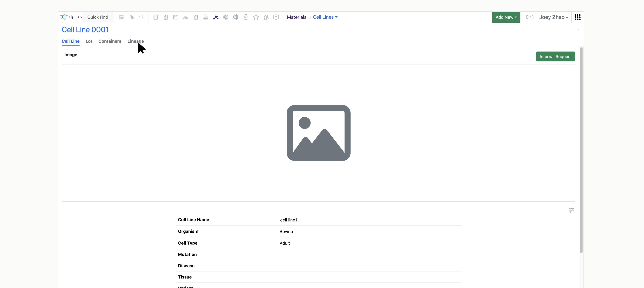Screen dimensions: 644x288
Task: Expand the Cell Lines breadcrumb dropdown
Action: pos(325,17)
